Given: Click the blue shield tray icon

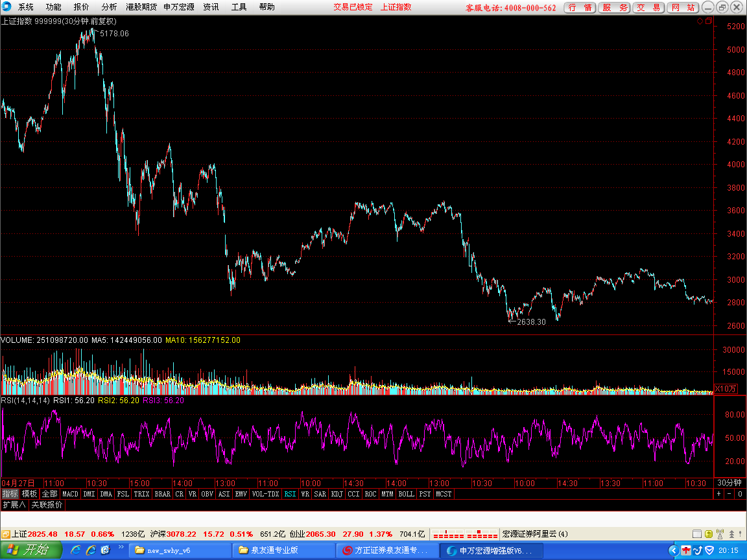Looking at the screenshot, I should coord(710,550).
